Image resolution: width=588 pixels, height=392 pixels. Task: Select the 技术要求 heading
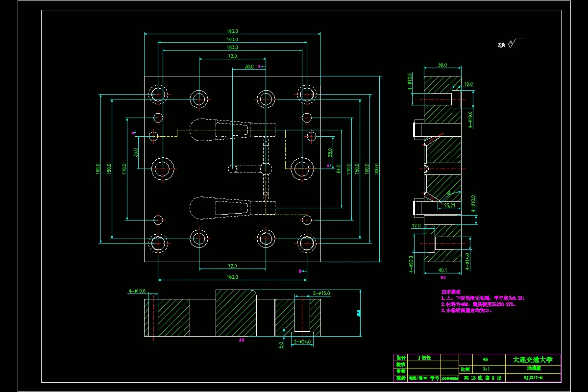[451, 291]
